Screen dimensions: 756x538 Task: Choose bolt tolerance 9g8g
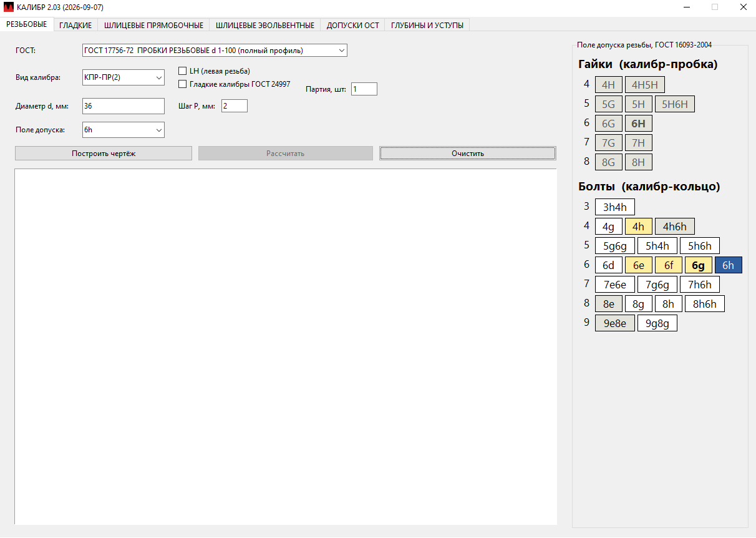coord(657,323)
